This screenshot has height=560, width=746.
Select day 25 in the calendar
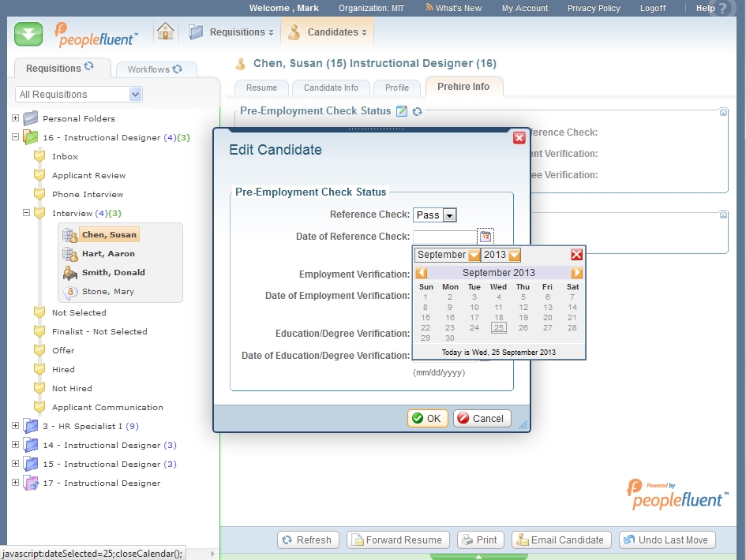[498, 328]
